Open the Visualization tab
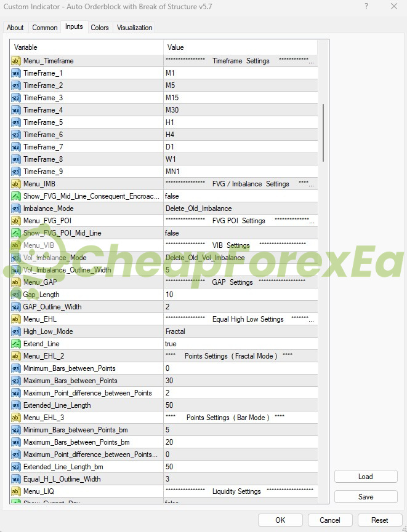The image size is (407, 532). pos(134,28)
